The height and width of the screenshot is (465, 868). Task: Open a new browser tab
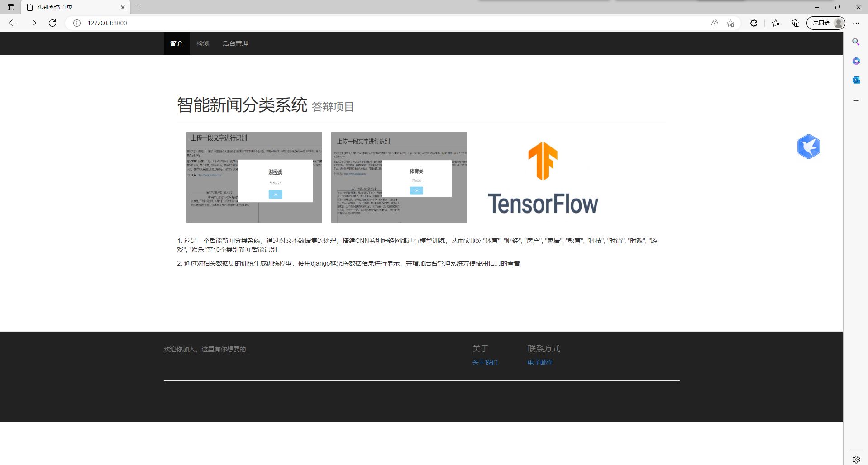coord(138,7)
